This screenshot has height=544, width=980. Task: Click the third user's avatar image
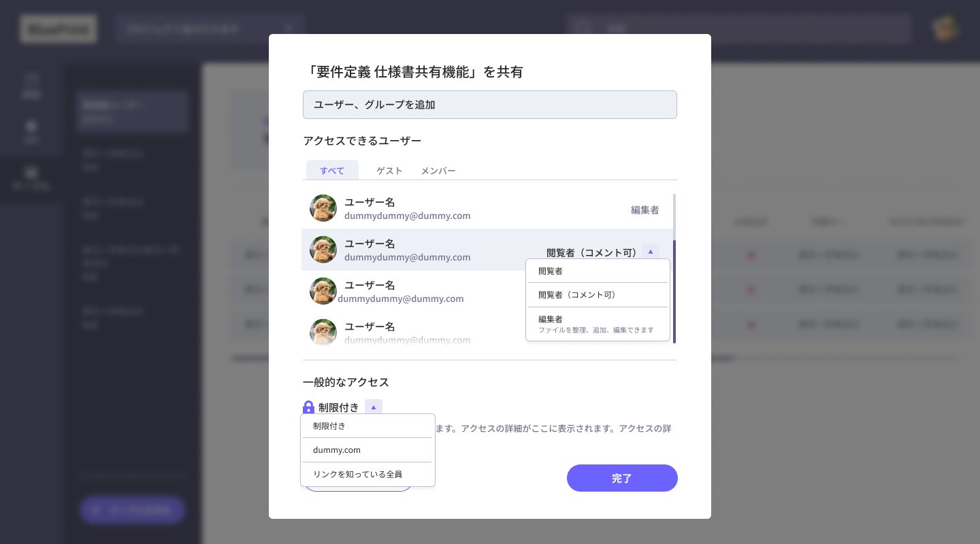point(323,291)
